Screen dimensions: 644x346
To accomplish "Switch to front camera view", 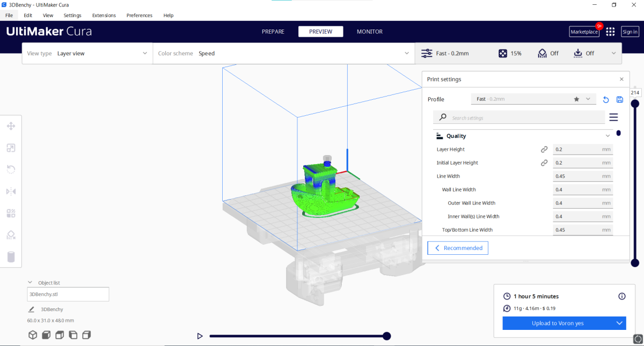I will pyautogui.click(x=46, y=335).
